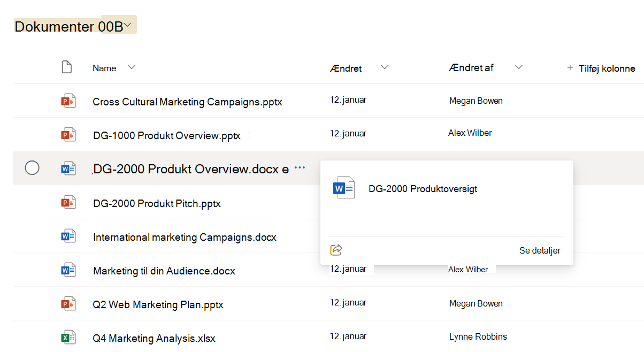Click Lynne Robbins in Q4 Marketing Analysis row
This screenshot has width=644, height=352.
coord(478,336)
